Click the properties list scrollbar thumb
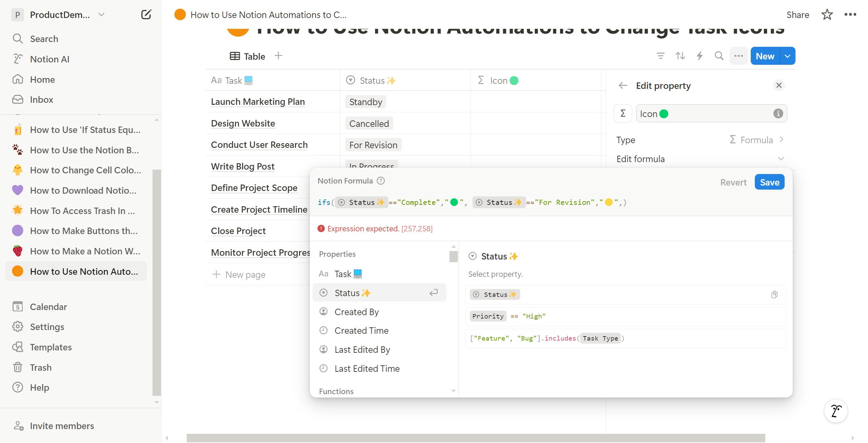 pos(453,256)
